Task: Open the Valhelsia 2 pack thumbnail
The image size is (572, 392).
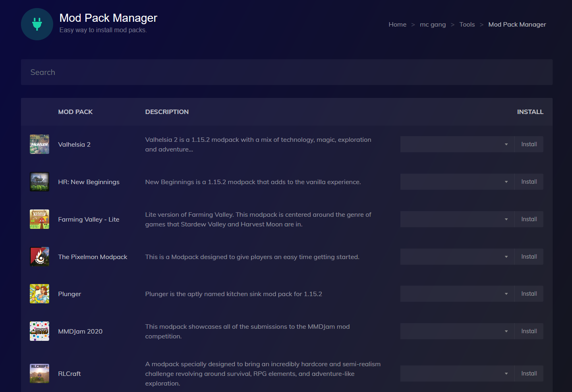Action: (39, 144)
